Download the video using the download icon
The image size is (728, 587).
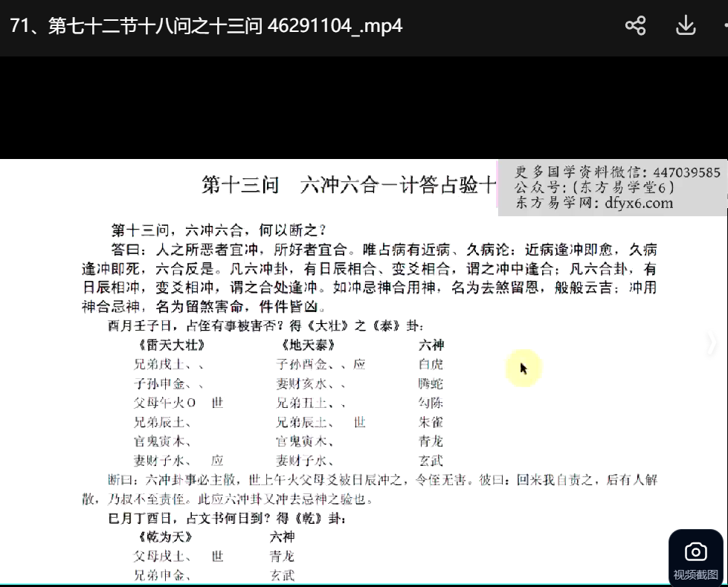(685, 26)
